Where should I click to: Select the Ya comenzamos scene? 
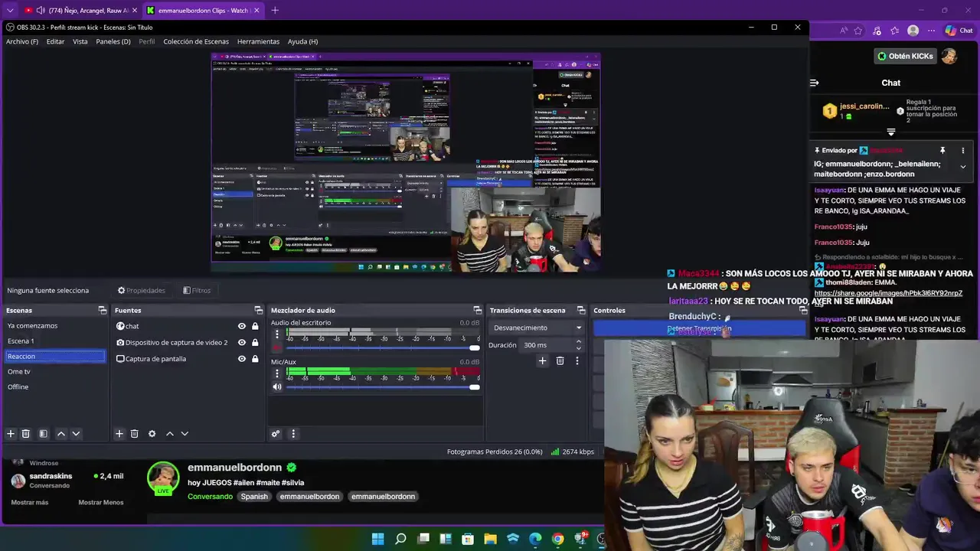tap(55, 325)
